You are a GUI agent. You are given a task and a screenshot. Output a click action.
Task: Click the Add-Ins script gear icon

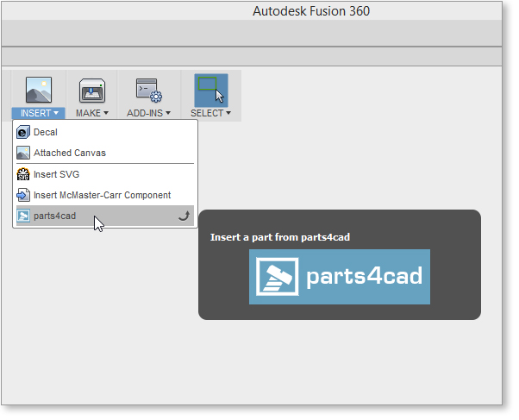tap(149, 91)
